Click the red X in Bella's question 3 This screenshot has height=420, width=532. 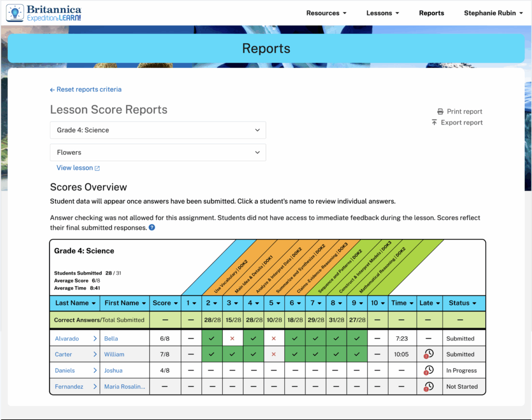pos(232,338)
